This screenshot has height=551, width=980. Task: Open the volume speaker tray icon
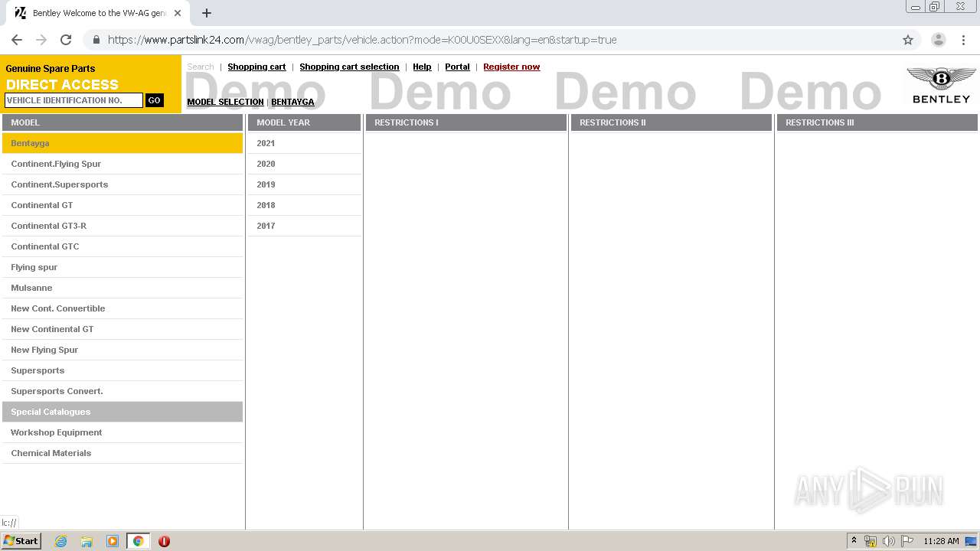pos(889,541)
